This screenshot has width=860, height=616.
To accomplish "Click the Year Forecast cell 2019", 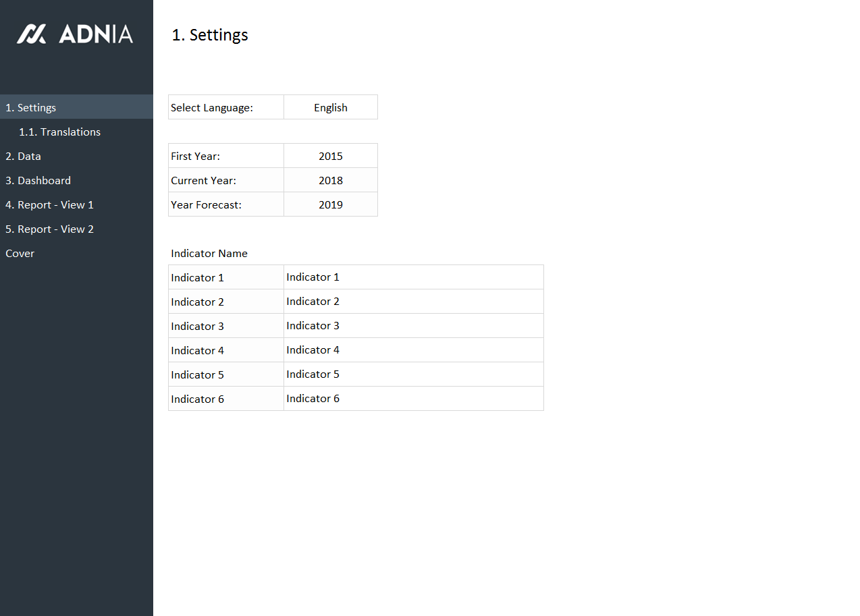I will (x=330, y=204).
